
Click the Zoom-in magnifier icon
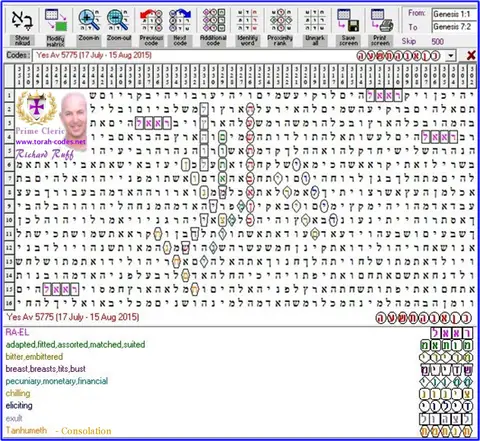pyautogui.click(x=89, y=20)
